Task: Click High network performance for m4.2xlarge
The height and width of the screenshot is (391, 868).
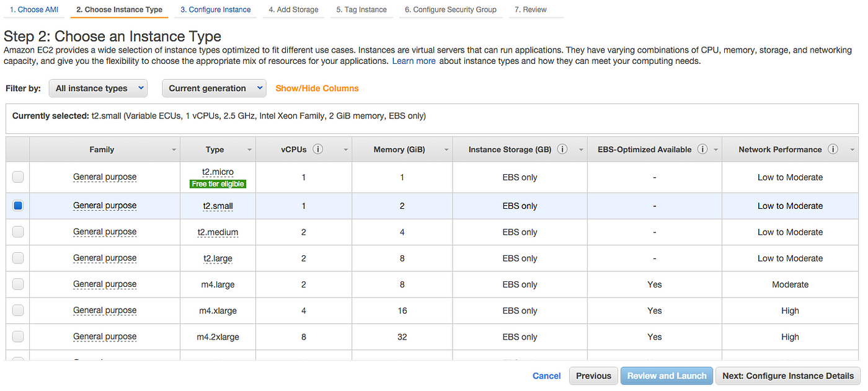Action: [790, 336]
